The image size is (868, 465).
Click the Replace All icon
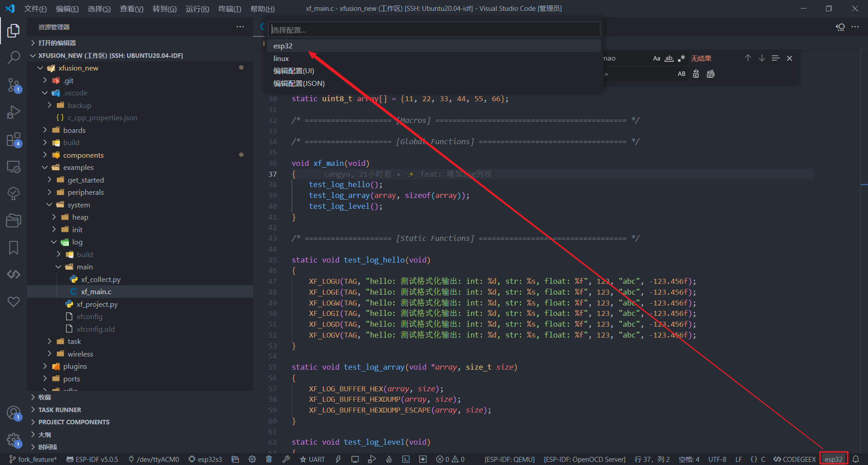711,74
